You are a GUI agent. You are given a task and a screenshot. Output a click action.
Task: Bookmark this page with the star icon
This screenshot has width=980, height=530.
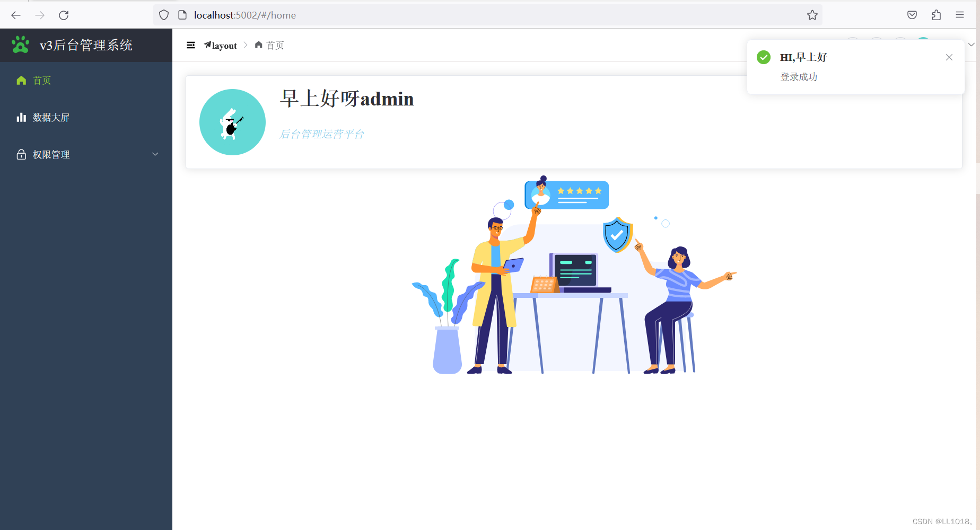pos(812,15)
